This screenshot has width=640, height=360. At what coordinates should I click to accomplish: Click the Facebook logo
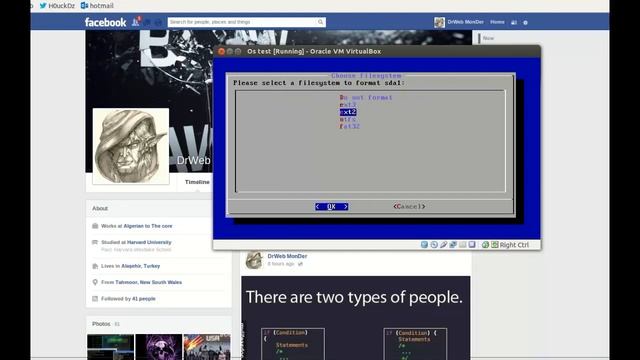[x=105, y=22]
